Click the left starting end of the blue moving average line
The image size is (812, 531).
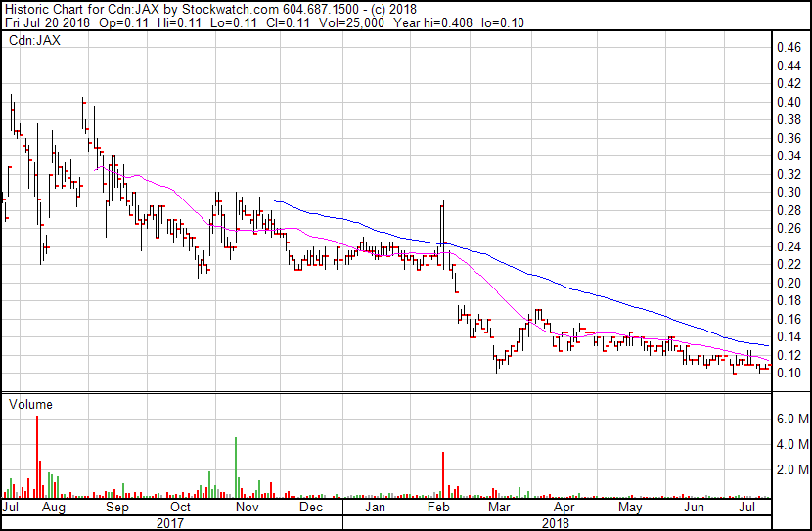click(275, 200)
